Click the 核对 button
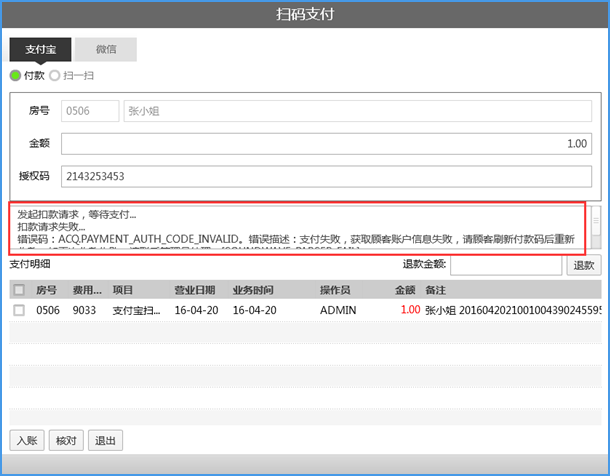Image resolution: width=610 pixels, height=476 pixels. tap(66, 441)
